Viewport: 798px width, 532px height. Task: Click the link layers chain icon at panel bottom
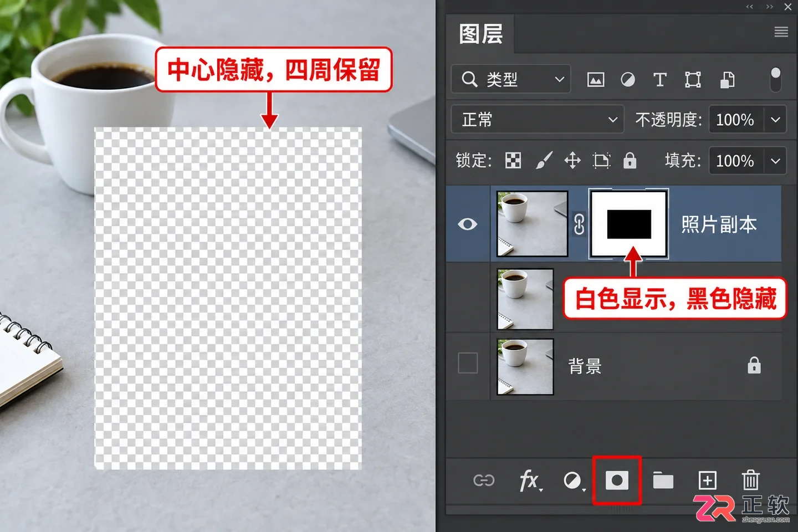(x=484, y=480)
